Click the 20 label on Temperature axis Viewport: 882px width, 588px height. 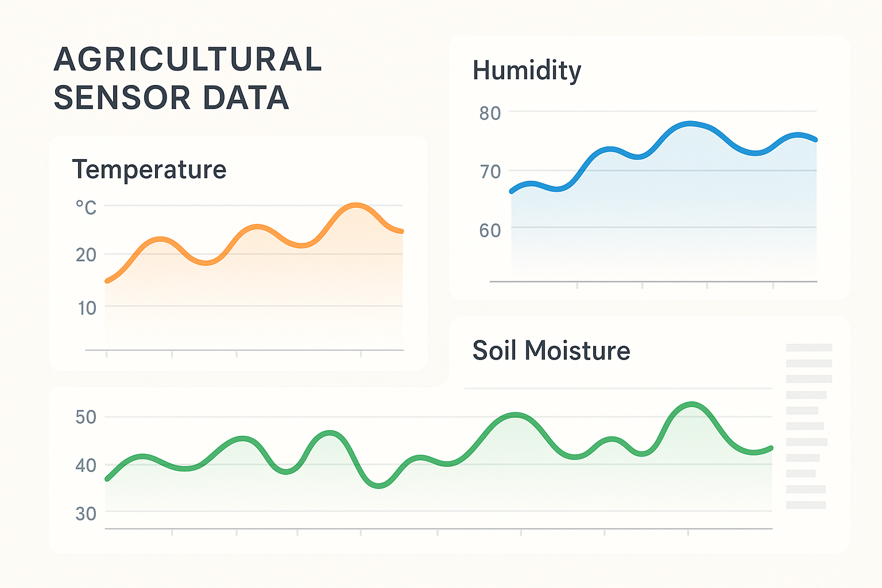click(86, 255)
